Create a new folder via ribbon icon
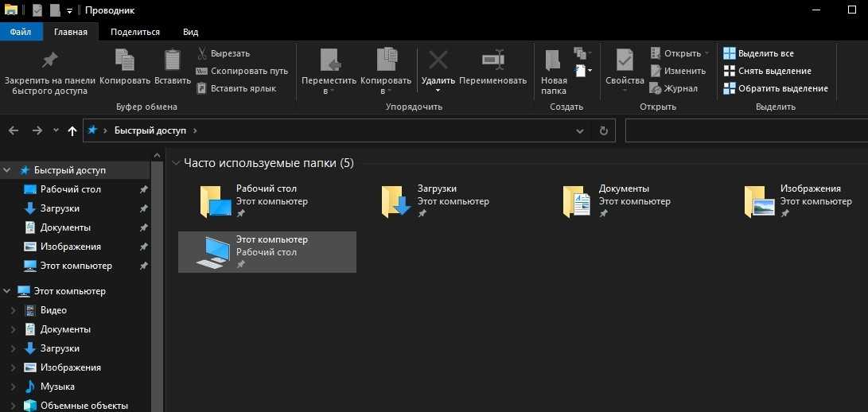Image resolution: width=868 pixels, height=412 pixels. (x=554, y=60)
